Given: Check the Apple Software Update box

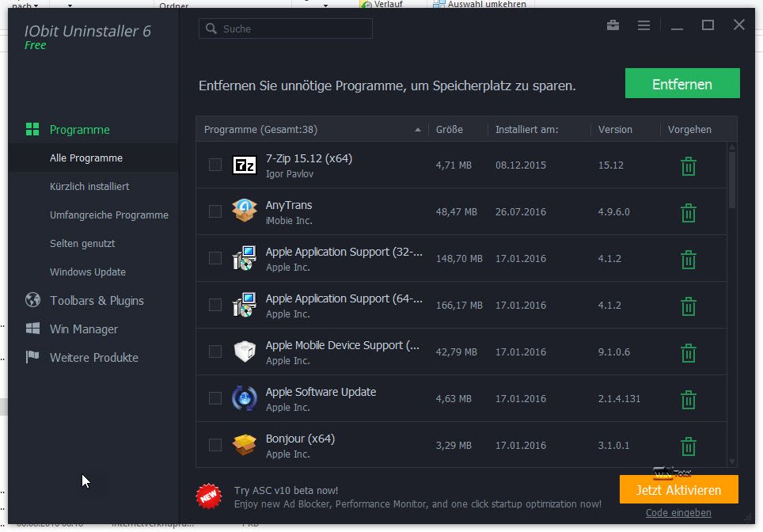Looking at the screenshot, I should pyautogui.click(x=215, y=398).
